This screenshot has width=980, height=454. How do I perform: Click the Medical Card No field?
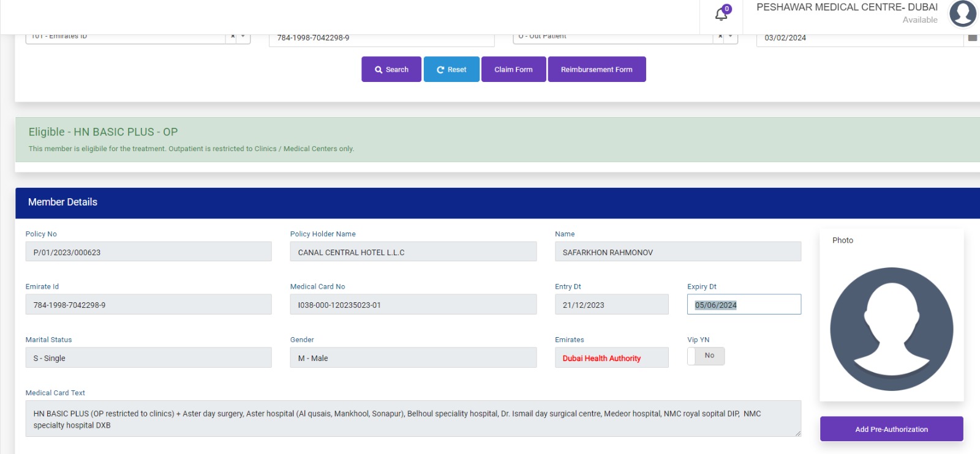coord(413,305)
